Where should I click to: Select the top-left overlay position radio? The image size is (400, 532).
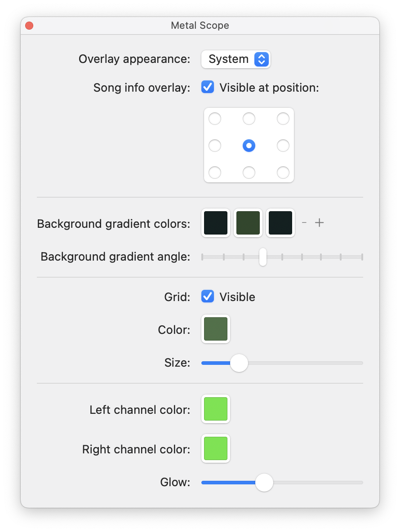click(x=214, y=119)
